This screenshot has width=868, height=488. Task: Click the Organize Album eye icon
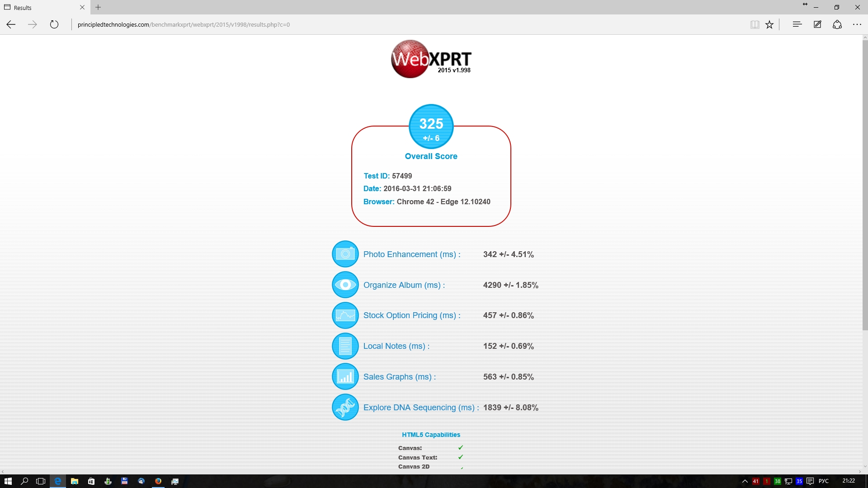click(345, 285)
